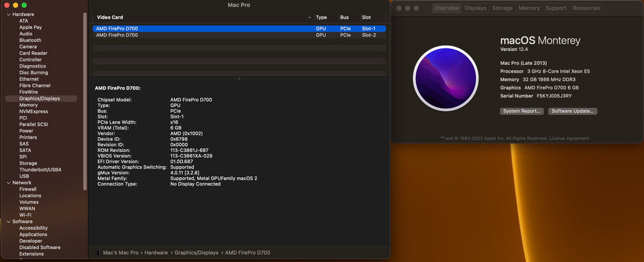
Task: Select Wi-Fi under Network
Action: coord(25,215)
